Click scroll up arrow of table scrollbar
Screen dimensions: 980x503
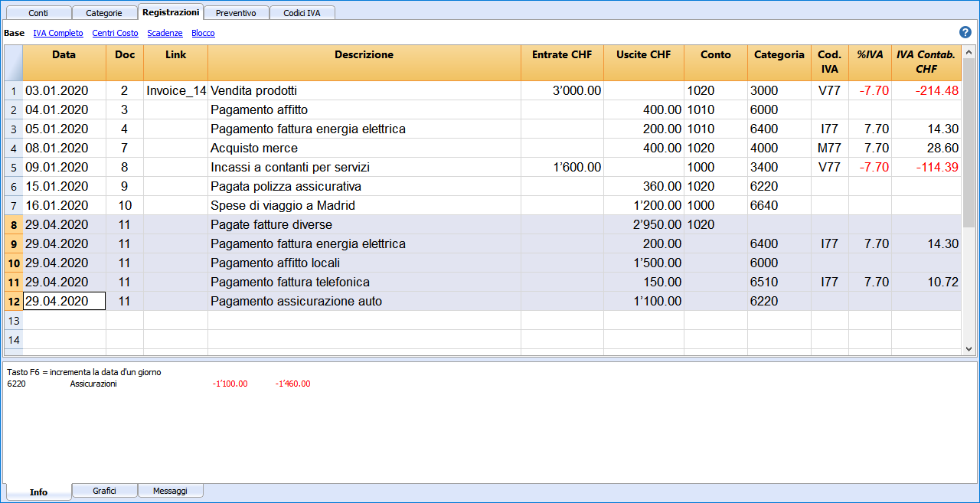969,51
